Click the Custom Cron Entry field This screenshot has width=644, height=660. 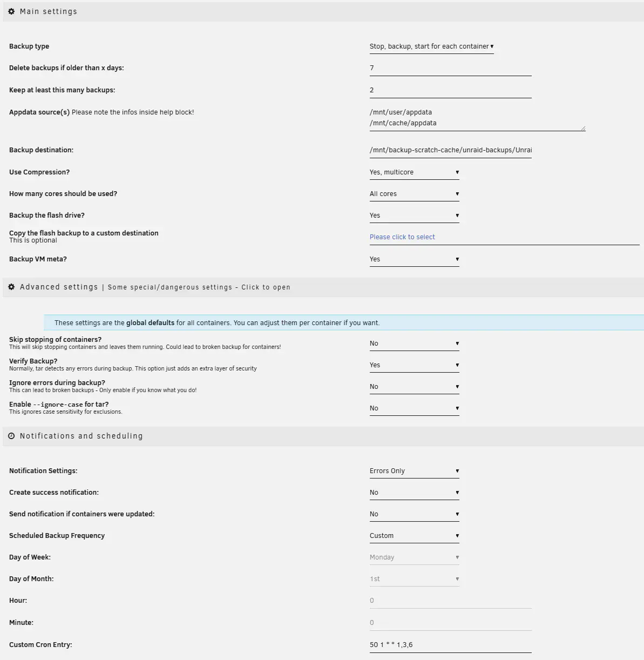[x=450, y=644]
